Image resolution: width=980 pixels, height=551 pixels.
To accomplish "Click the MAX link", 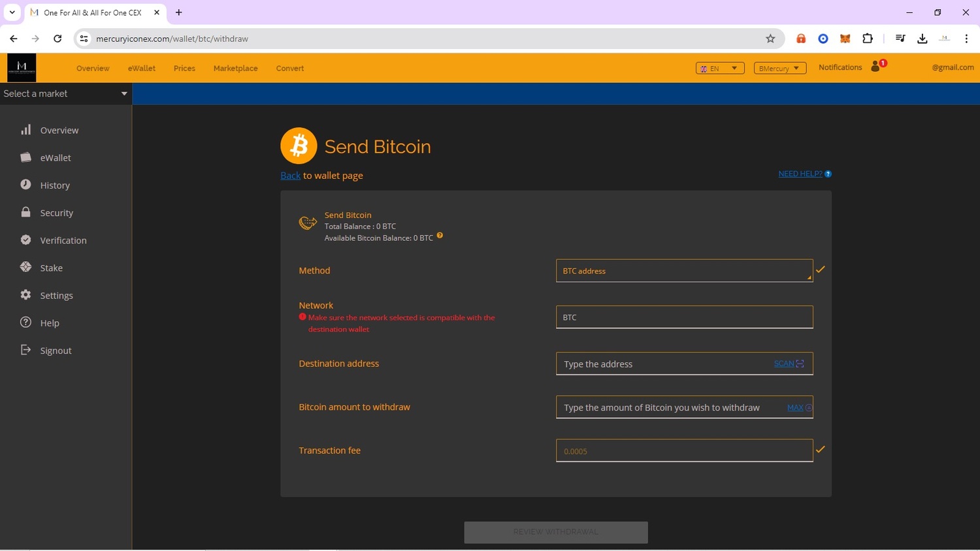I will [x=795, y=407].
